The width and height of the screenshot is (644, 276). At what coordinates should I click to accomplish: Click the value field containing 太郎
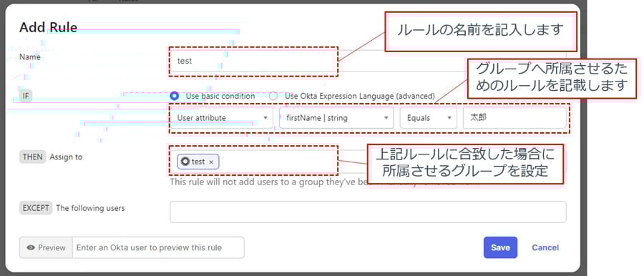point(514,118)
